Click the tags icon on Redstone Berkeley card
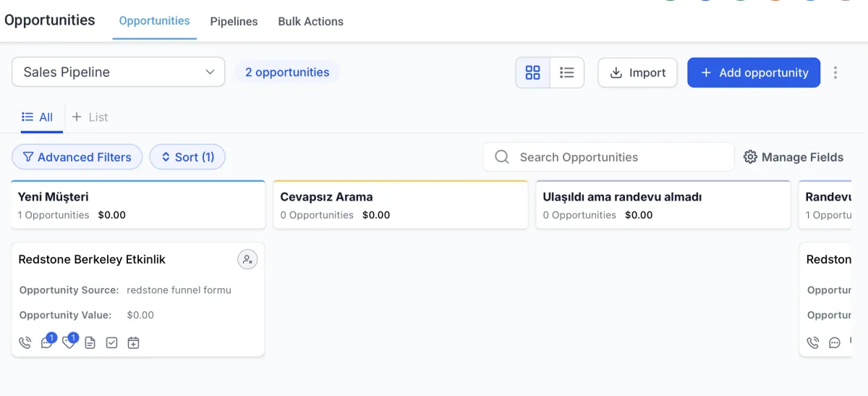Image resolution: width=868 pixels, height=396 pixels. [x=69, y=342]
